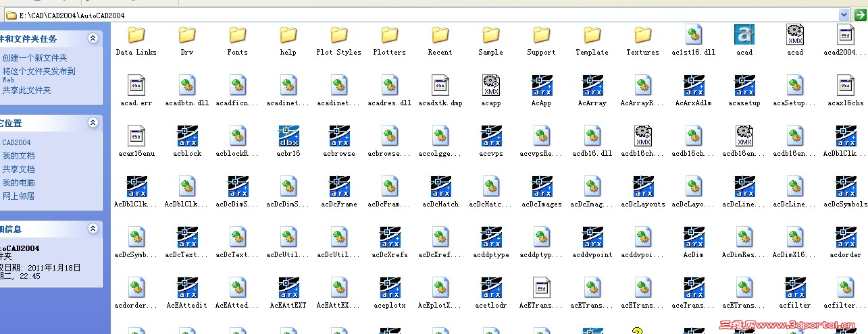Open the Data Links folder
The image size is (868, 334).
[136, 40]
